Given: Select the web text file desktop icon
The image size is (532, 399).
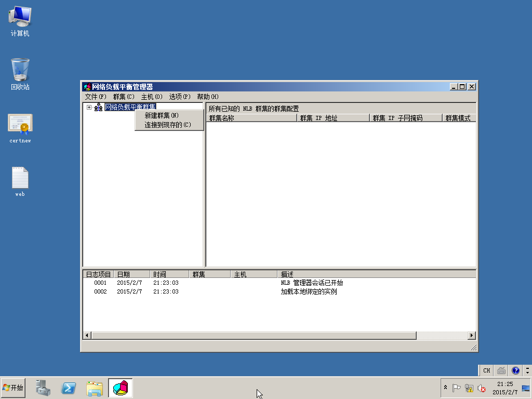Looking at the screenshot, I should pyautogui.click(x=20, y=181).
